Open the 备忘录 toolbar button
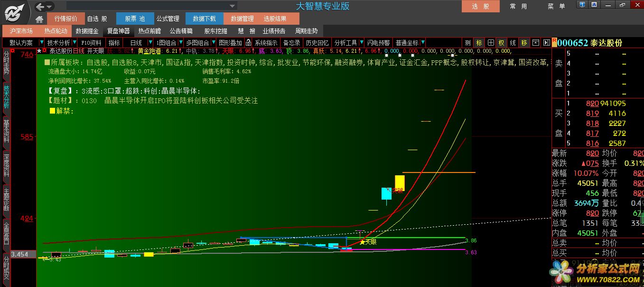This screenshot has height=287, width=644. coord(292,42)
